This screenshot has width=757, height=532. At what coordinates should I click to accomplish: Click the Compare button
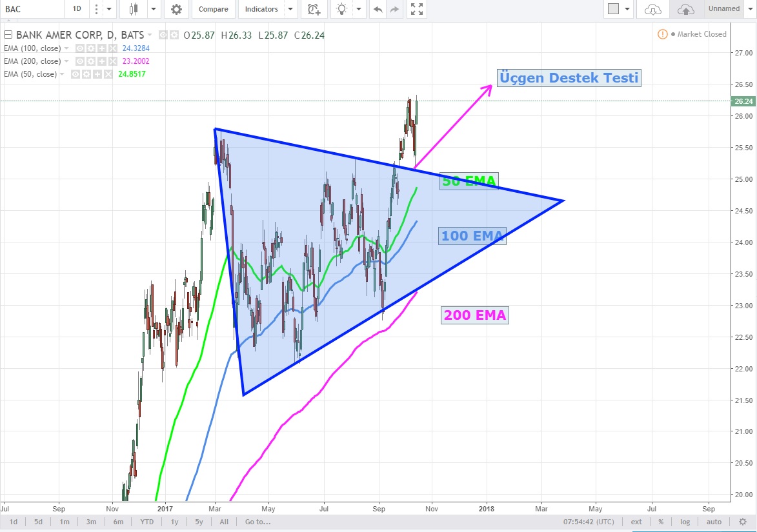tap(213, 9)
